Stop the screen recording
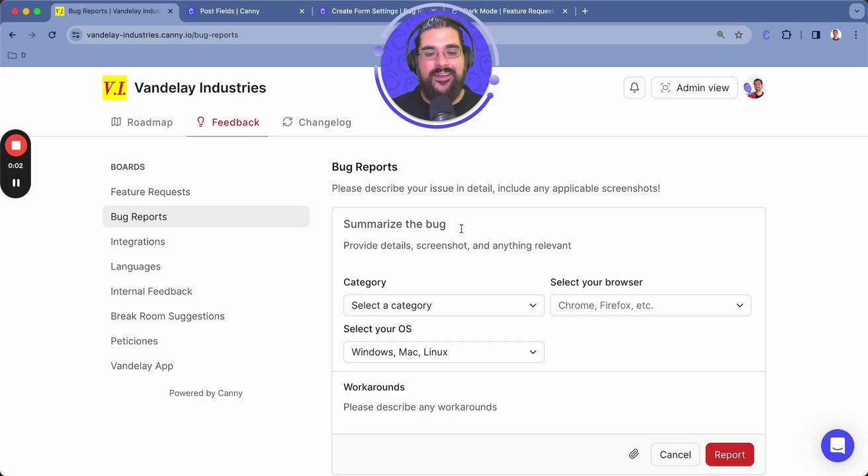 16,145
